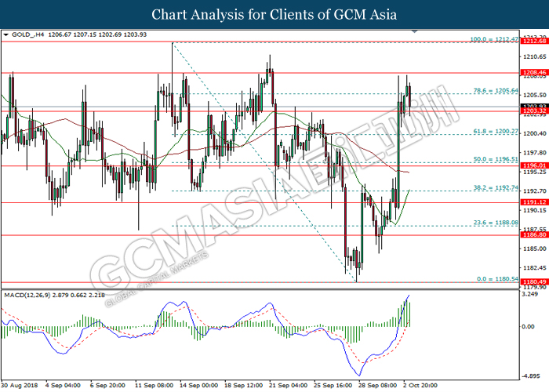
Task: Click the Chart Analysis for Clients title
Action: (x=274, y=15)
